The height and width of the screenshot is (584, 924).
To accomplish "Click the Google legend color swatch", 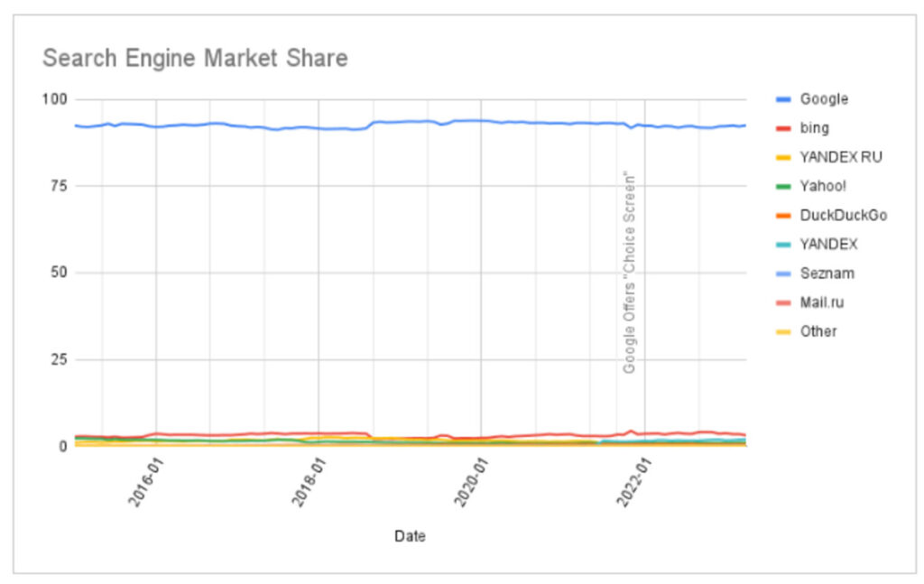I will 783,99.
